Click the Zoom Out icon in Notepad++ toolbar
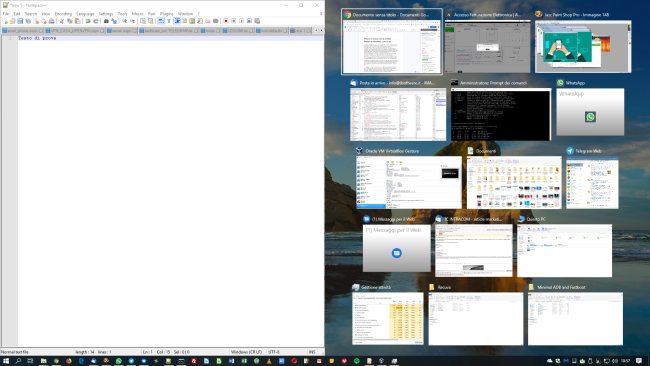The image size is (650, 366). (x=132, y=21)
